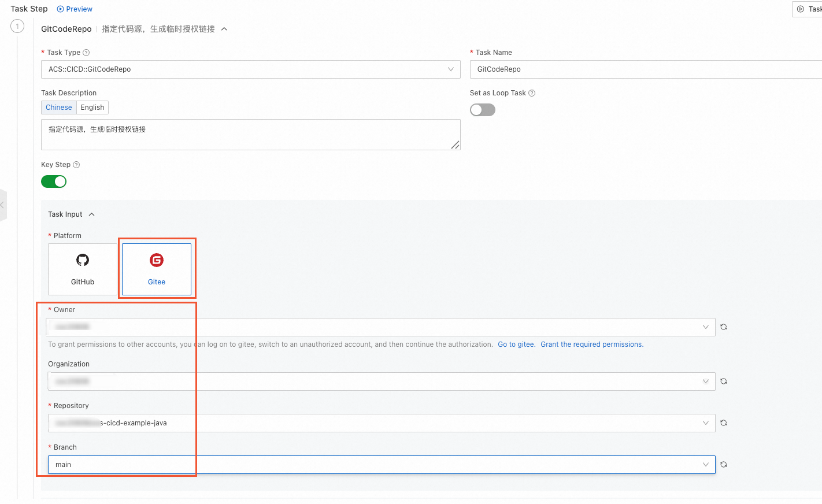Open the Organization dropdown
Image resolution: width=822 pixels, height=504 pixels.
click(382, 381)
